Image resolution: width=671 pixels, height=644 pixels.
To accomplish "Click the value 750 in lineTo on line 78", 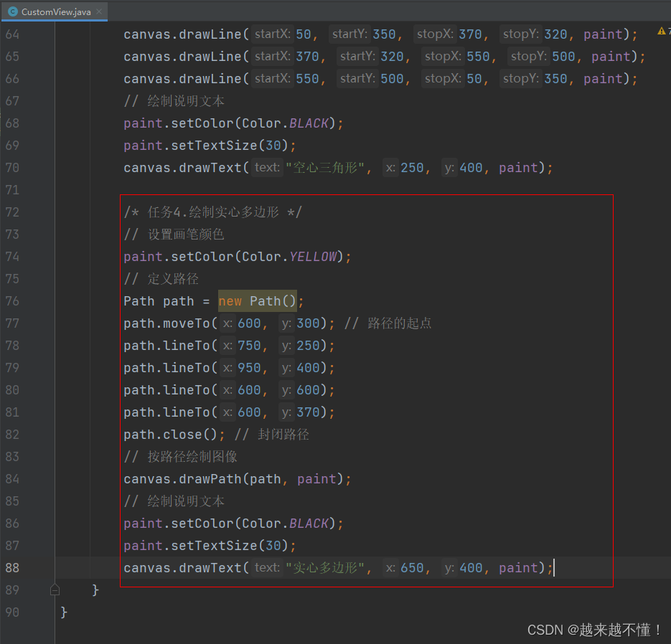I will coord(249,346).
